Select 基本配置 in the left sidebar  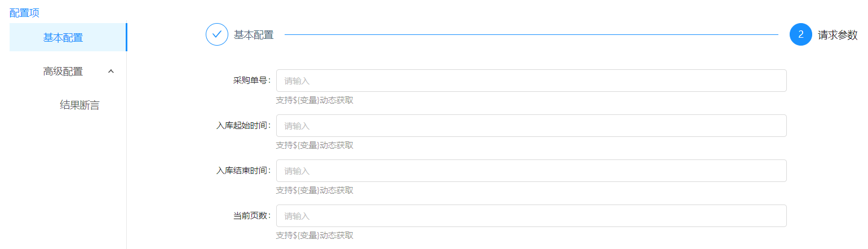63,38
